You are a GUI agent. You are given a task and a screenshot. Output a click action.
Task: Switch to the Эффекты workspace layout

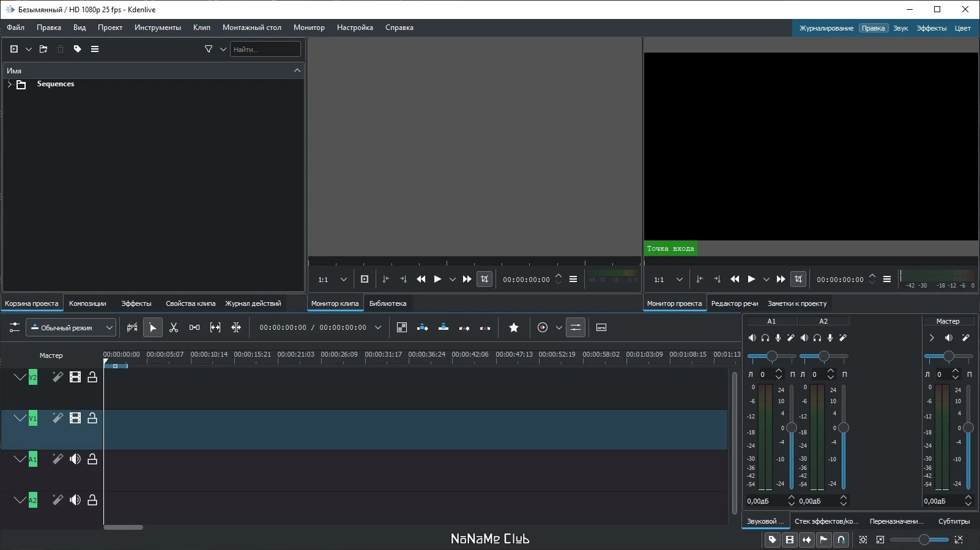click(x=931, y=28)
